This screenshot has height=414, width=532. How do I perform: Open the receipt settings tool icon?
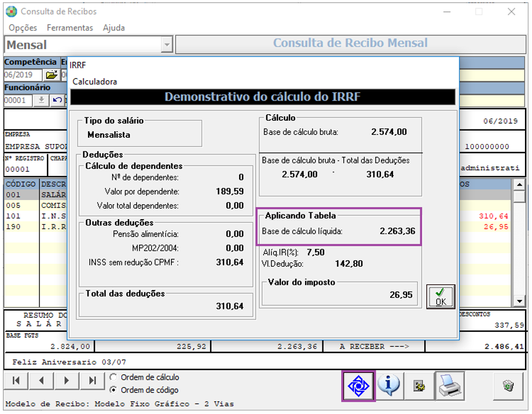[419, 386]
